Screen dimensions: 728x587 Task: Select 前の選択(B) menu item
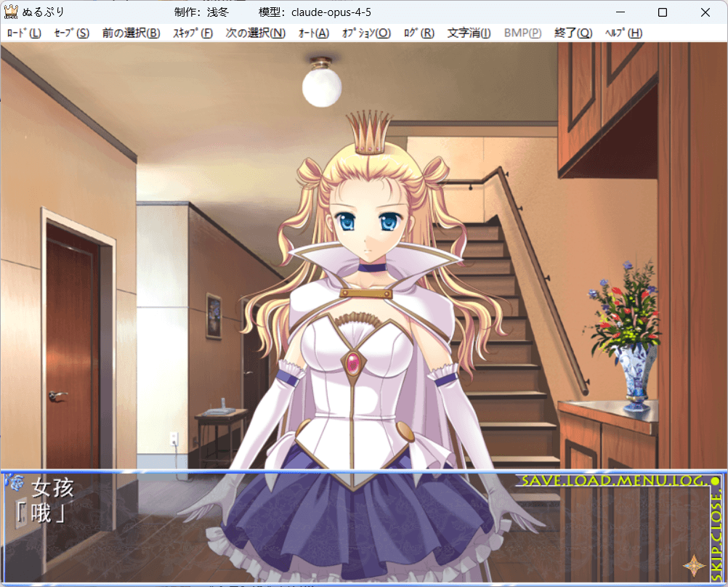[131, 33]
